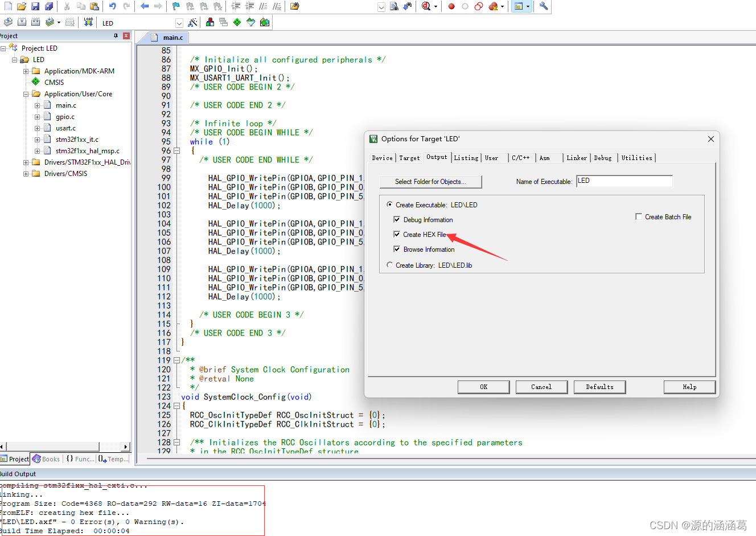This screenshot has height=536, width=756.
Task: Navigate backwards with the blue arrow
Action: point(145,6)
